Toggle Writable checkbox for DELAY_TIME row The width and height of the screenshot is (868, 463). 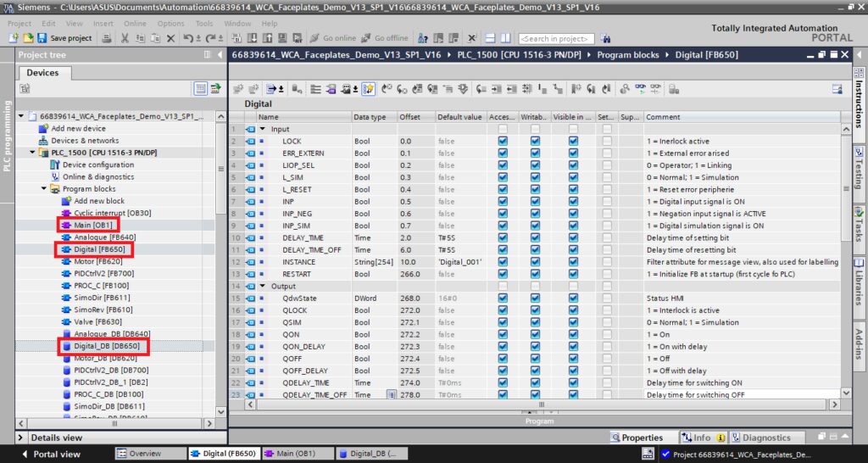pos(535,238)
